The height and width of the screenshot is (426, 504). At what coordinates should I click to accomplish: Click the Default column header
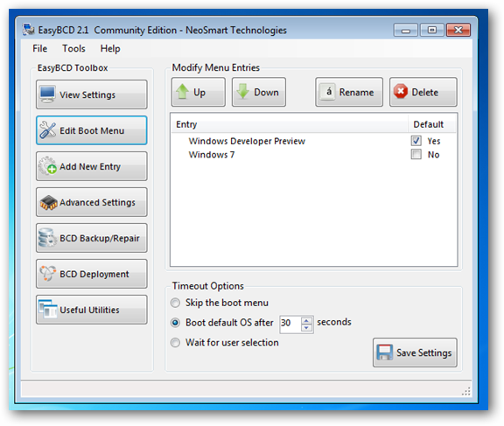pos(432,124)
